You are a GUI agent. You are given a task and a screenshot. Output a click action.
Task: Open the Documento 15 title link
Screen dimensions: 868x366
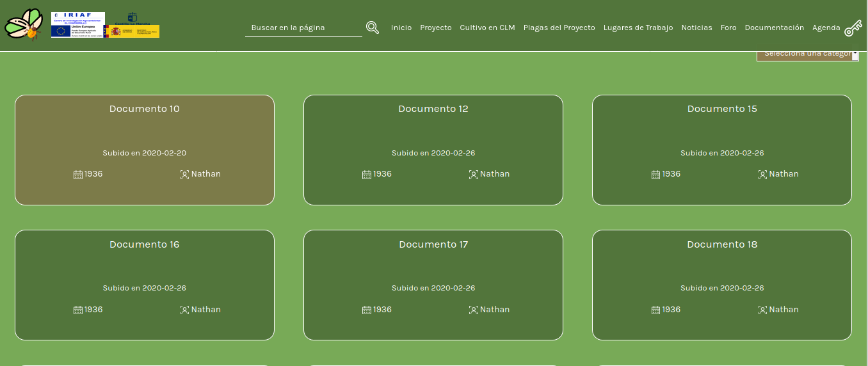721,109
